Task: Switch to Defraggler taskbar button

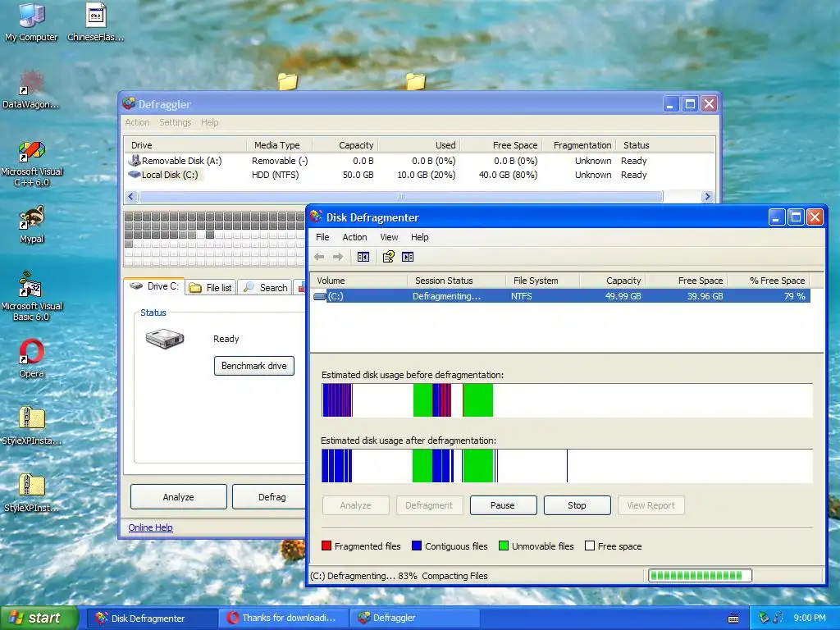Action: click(x=414, y=618)
